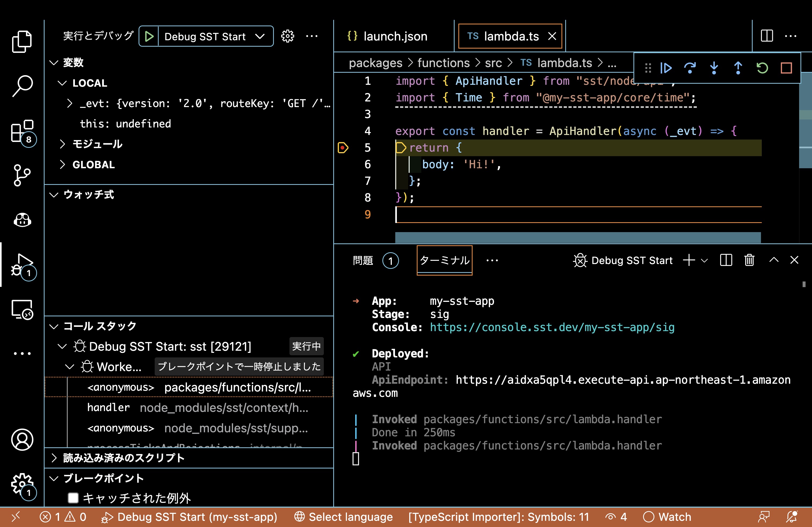The image size is (812, 527).
Task: Continue execution in the debug toolbar
Action: click(666, 68)
